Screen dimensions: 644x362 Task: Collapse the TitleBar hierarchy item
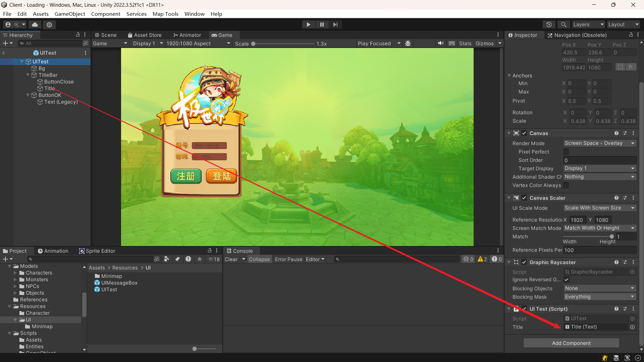tap(28, 75)
